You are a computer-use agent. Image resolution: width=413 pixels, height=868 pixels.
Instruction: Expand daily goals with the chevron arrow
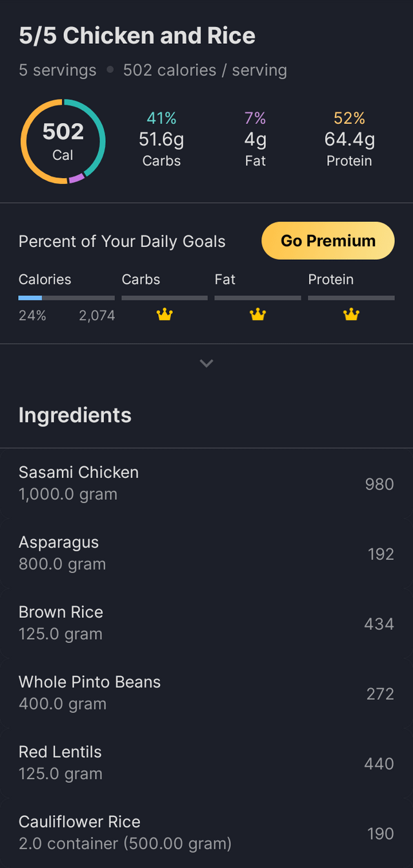[206, 364]
